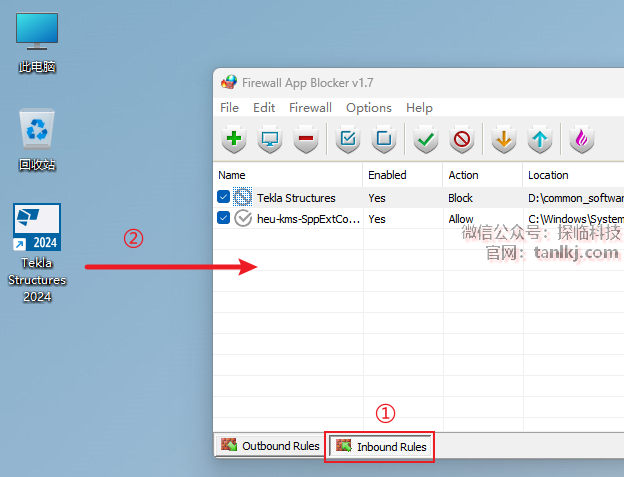Select the 回收站 recycle bin icon

point(37,139)
